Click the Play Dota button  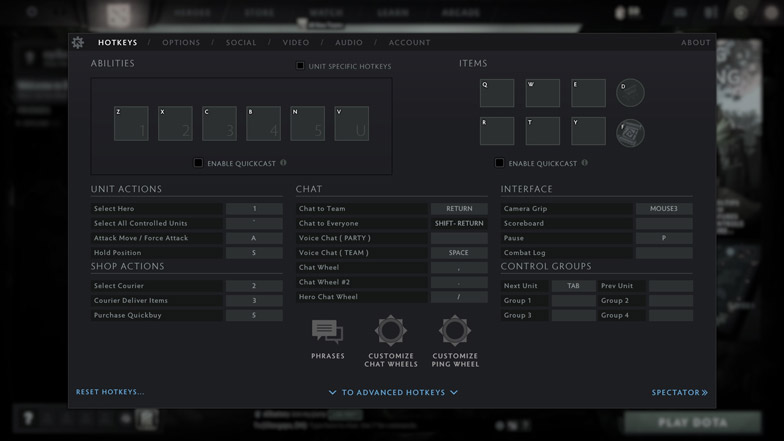pos(692,422)
